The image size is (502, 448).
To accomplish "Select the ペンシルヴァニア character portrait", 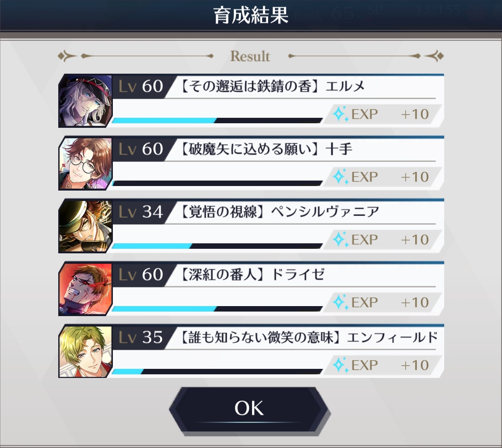I will pos(86,226).
